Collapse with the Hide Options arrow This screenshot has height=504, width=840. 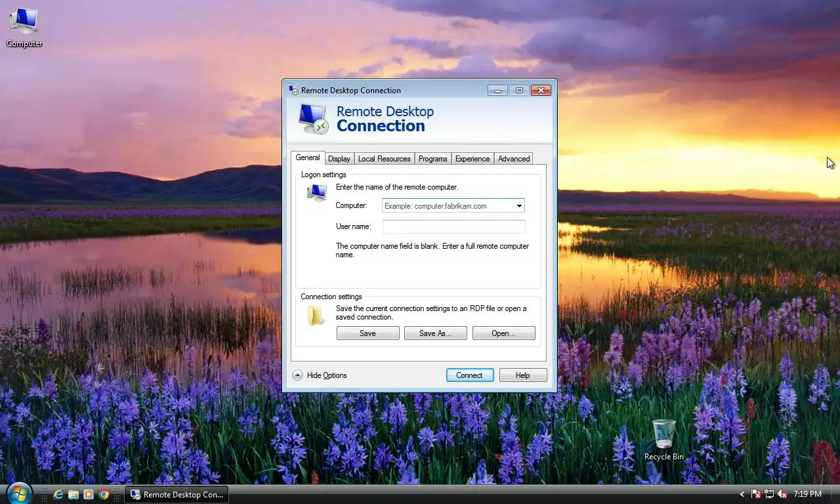point(297,375)
